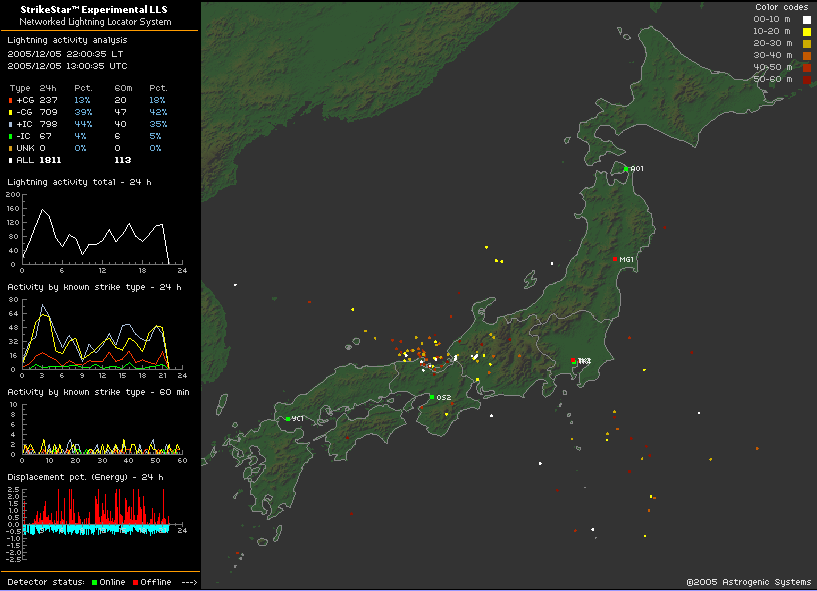Click the red Offline status indicator square

135,582
